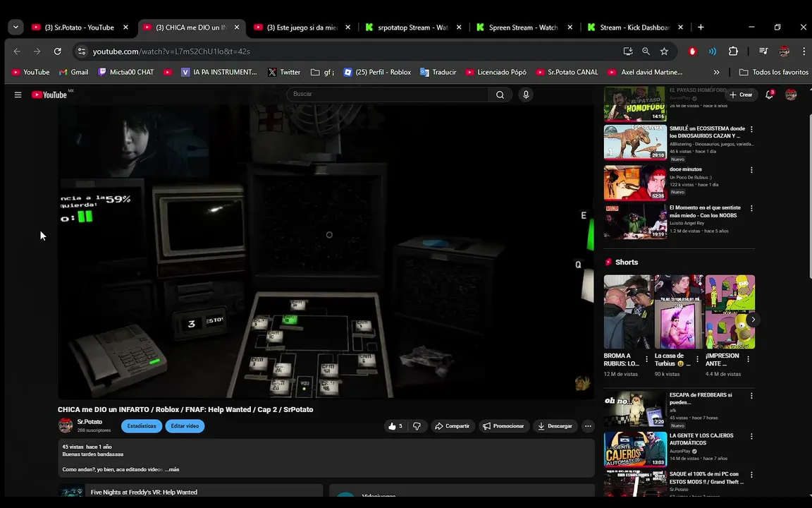Viewport: 812px width, 508px height.
Task: Open Five Nights at Freddy's VR game card
Action: [190, 491]
